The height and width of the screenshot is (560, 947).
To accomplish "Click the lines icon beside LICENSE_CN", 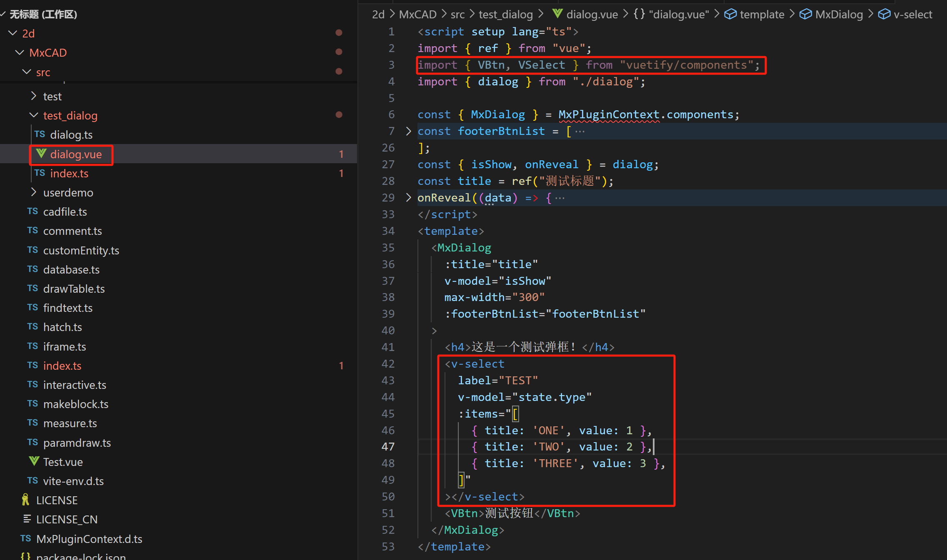I will click(27, 519).
